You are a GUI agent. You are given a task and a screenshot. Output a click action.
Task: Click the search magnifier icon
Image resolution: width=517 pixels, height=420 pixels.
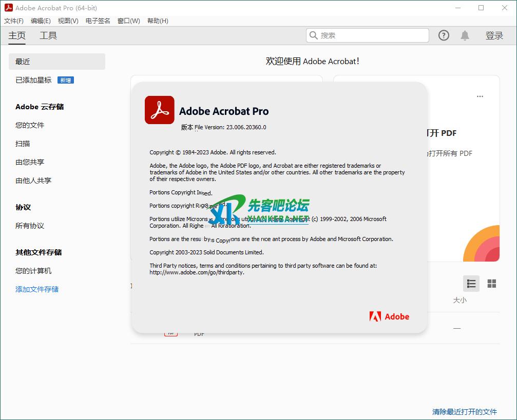[313, 35]
